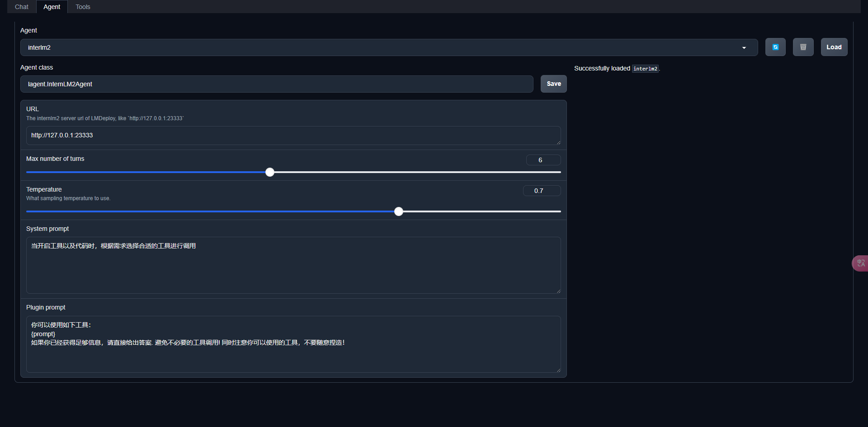Grab the URL textarea resize handle
868x427 pixels.
[x=558, y=142]
